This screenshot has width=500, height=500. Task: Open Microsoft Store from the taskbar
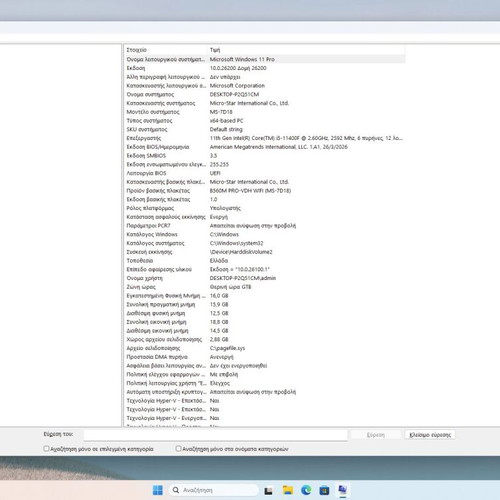coord(324,490)
